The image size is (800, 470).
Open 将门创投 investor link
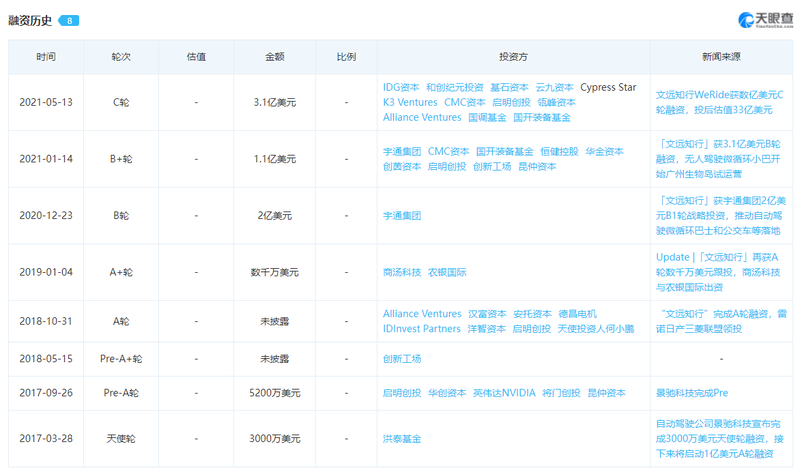561,393
